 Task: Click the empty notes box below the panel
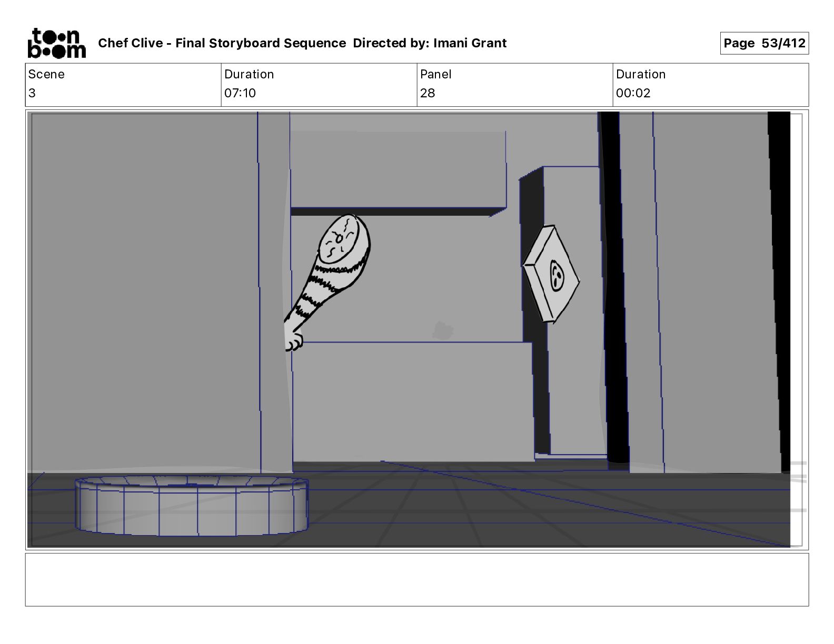tap(417, 579)
